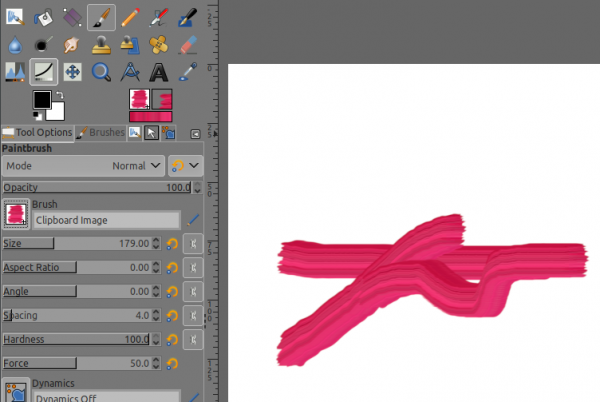Choose the Color Picker eyedropper tool
The image size is (600, 402).
coord(188,72)
